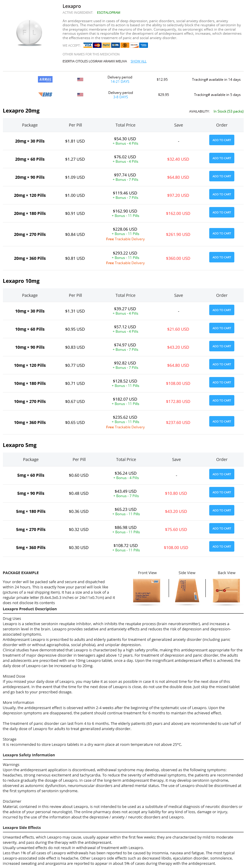
Task: Open the ESCITALOPRAM active ingredient link
Action: pos(108,13)
